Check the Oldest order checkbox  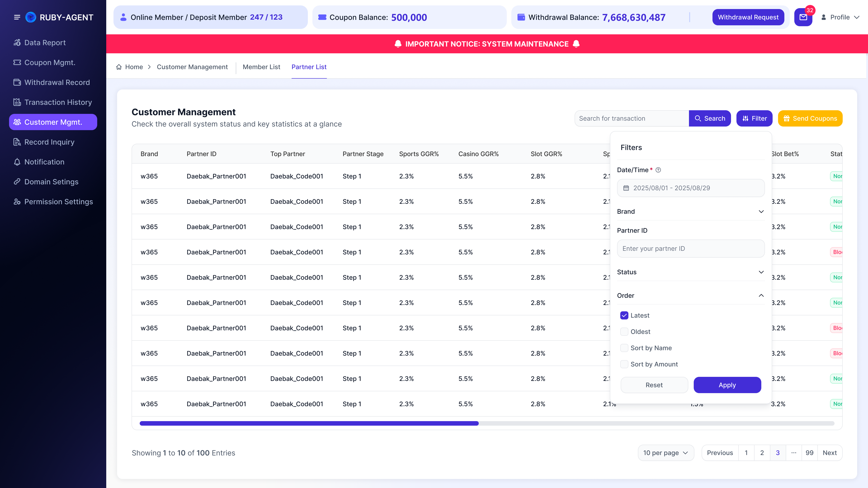point(624,332)
